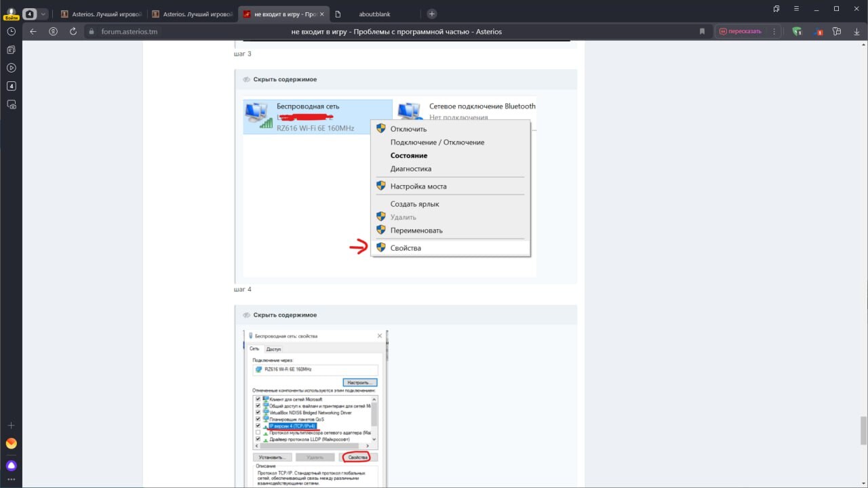Open Alice assistant purple icon in sidebar

[x=12, y=465]
